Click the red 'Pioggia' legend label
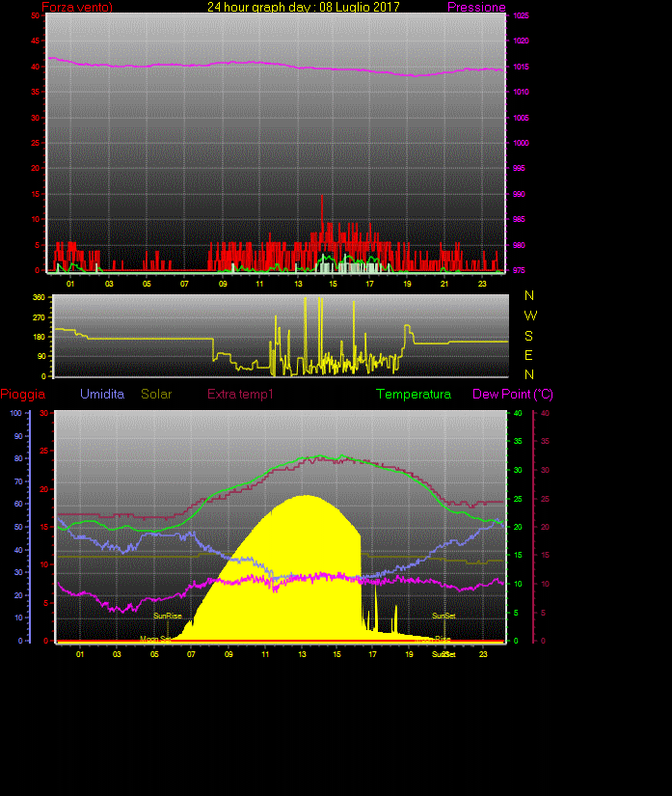Viewport: 672px width, 796px height. tap(23, 394)
